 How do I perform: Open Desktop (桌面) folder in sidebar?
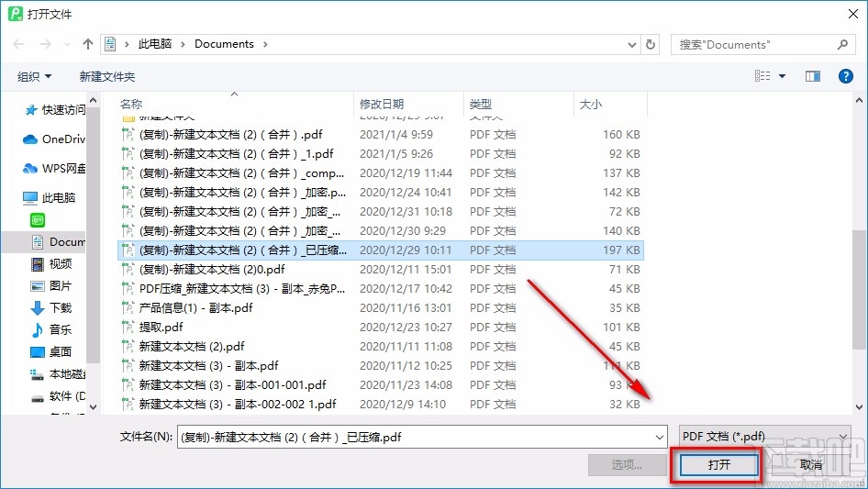click(x=51, y=351)
